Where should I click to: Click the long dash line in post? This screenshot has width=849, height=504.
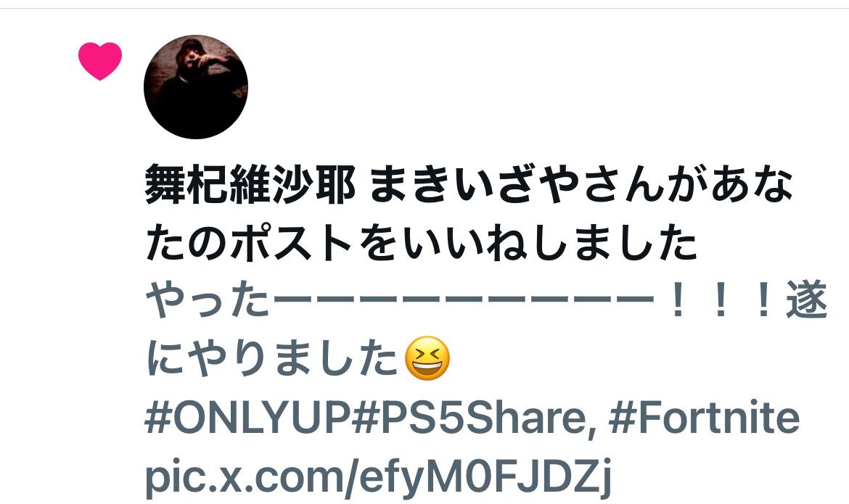coord(463,299)
